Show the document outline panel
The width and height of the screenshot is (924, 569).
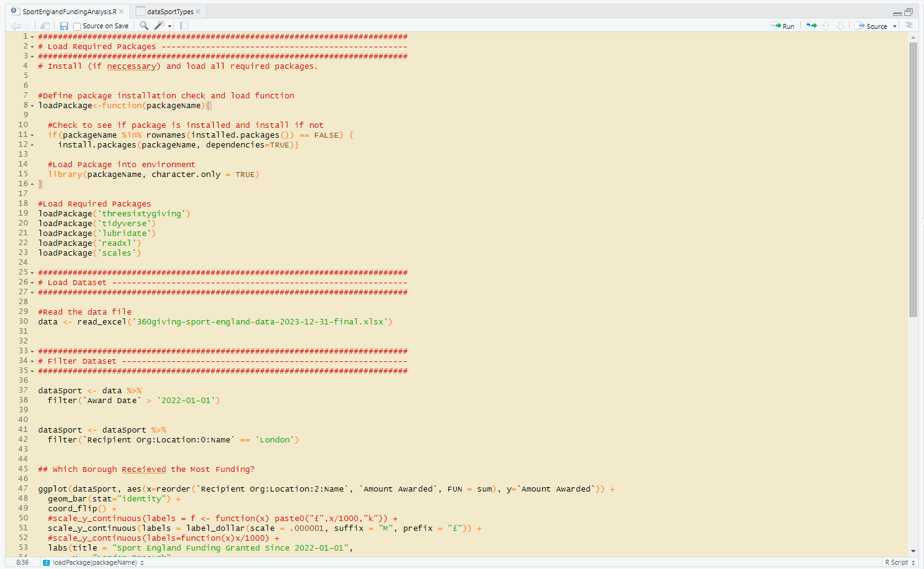908,26
